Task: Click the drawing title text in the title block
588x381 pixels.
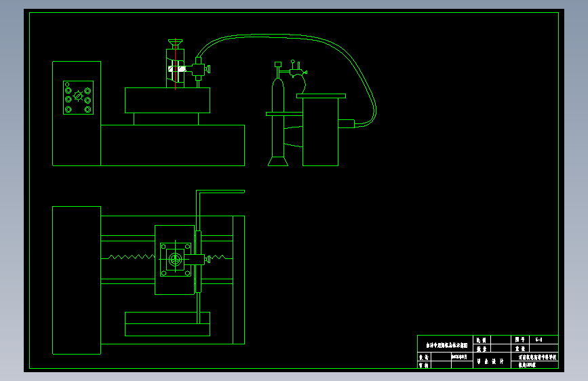Action: 446,345
